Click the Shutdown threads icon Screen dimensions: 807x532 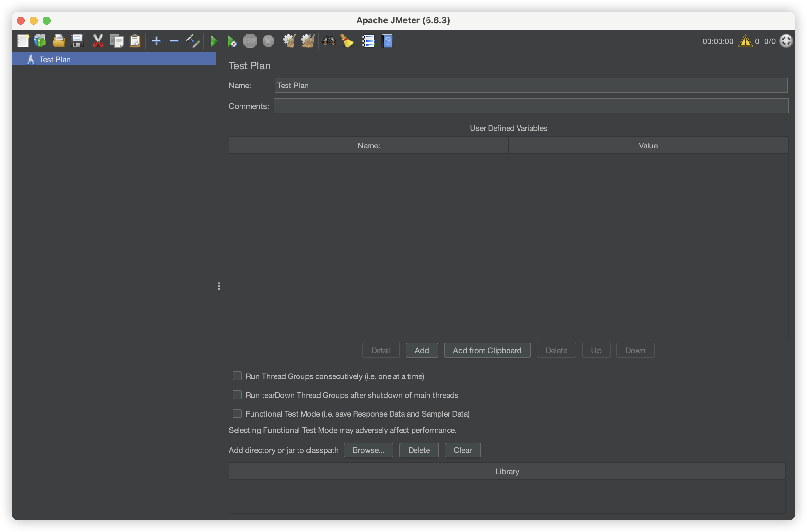coord(268,41)
